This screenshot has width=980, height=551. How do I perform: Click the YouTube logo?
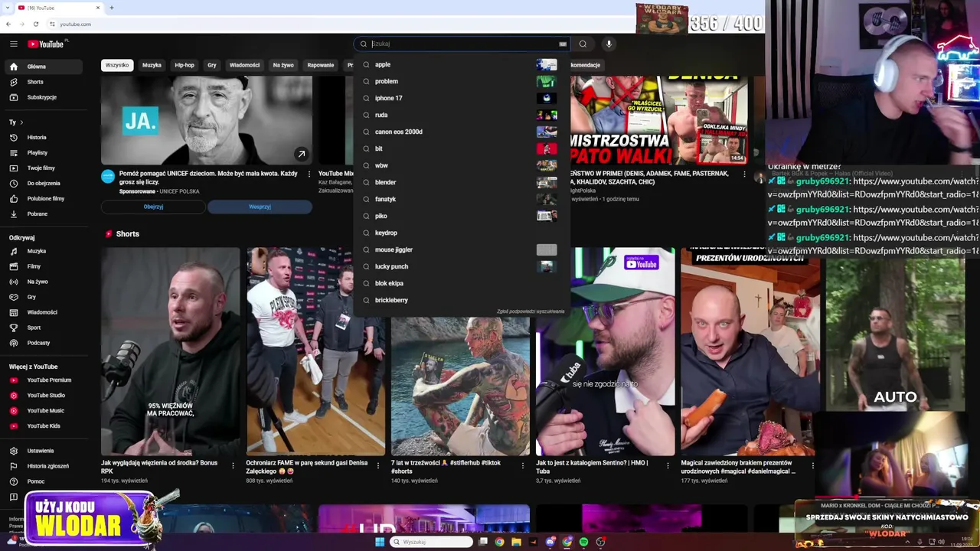tap(47, 44)
